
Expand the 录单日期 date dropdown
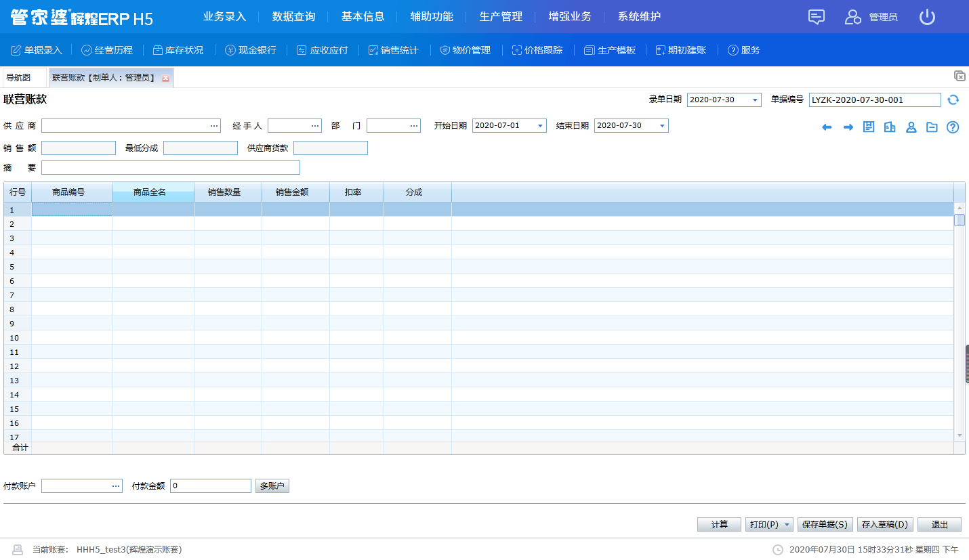755,100
